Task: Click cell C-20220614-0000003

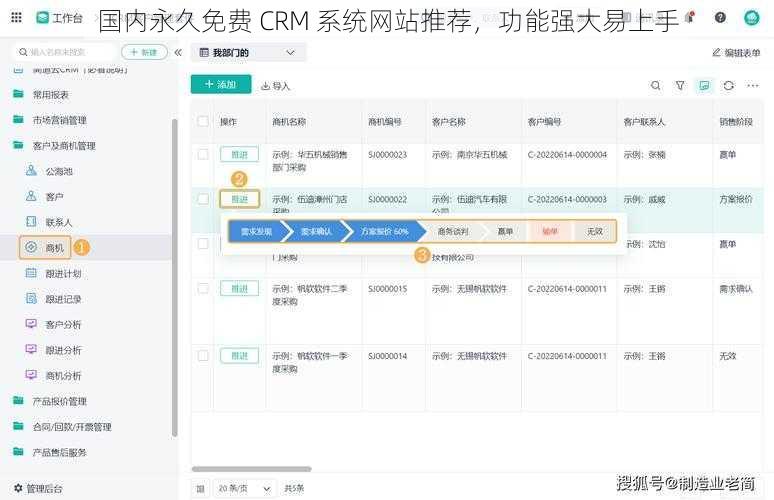Action: [567, 199]
